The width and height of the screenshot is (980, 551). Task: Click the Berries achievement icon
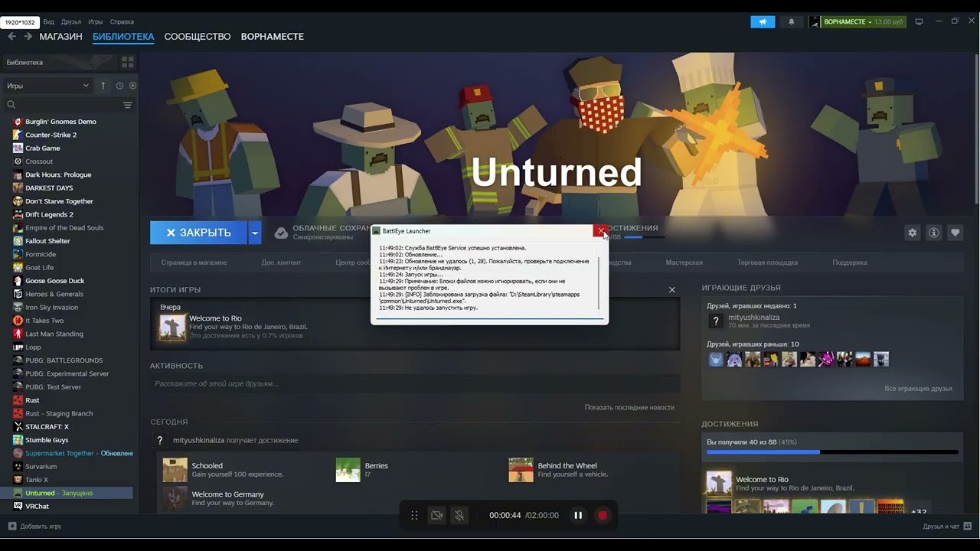tap(348, 470)
